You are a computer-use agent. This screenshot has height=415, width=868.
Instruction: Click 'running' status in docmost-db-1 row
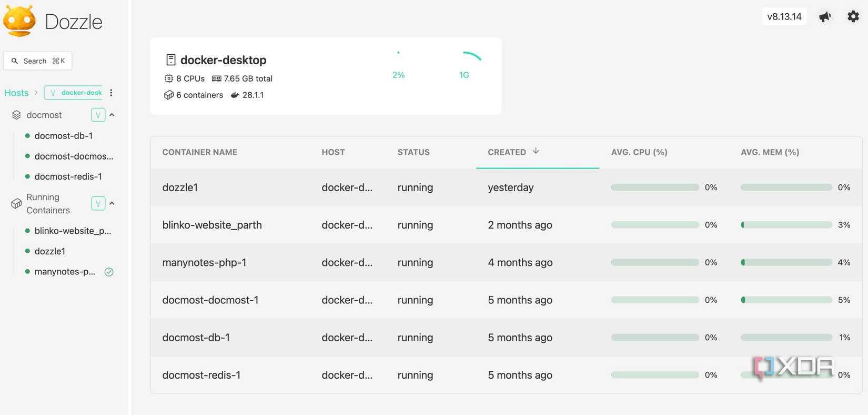pyautogui.click(x=415, y=338)
